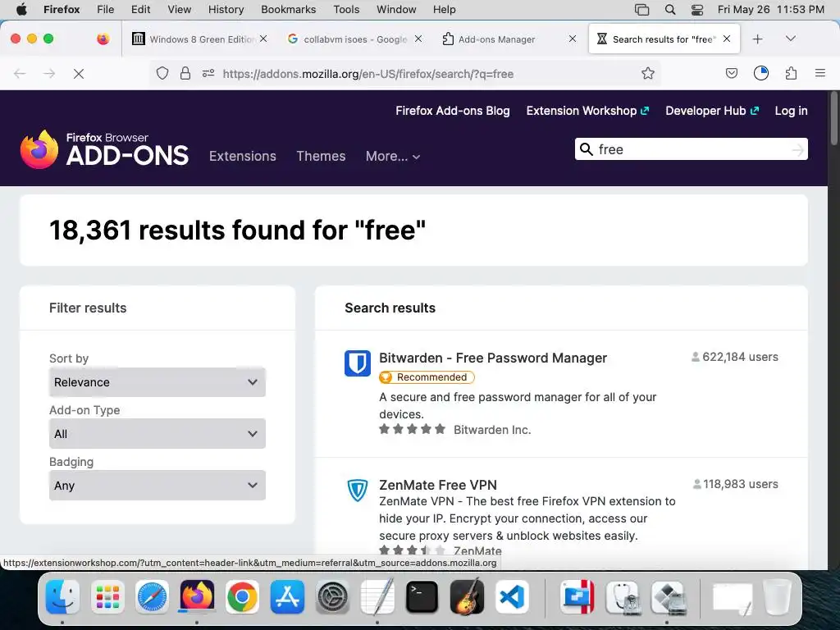Viewport: 840px width, 630px height.
Task: Open Bitwarden - Free Password Manager result
Action: pyautogui.click(x=493, y=358)
